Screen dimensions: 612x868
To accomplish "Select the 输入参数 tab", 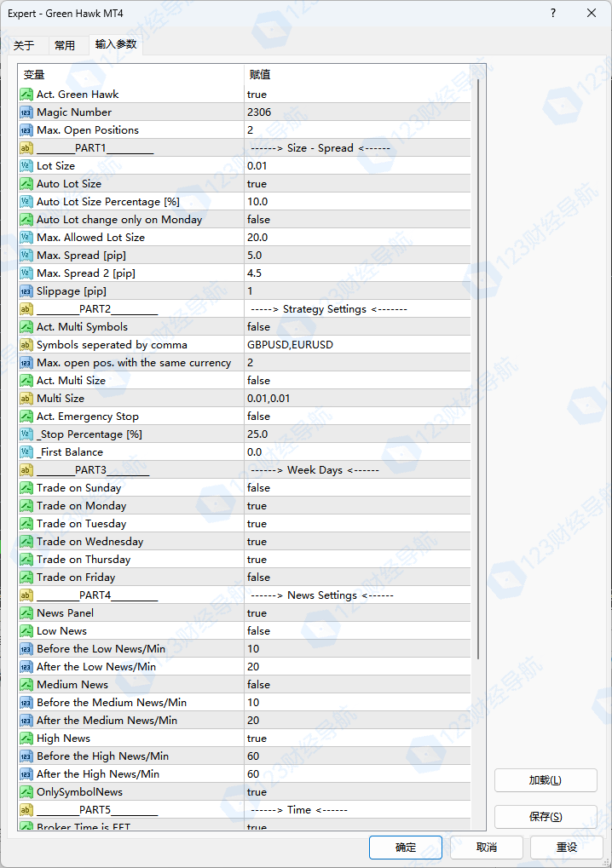I will pos(116,44).
